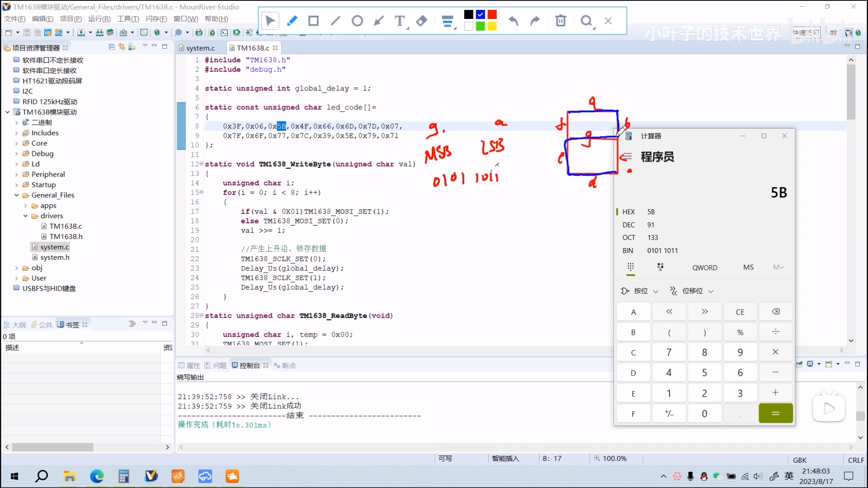Select red color swatch in toolbar
Screen dimensions: 868x488
(x=492, y=14)
